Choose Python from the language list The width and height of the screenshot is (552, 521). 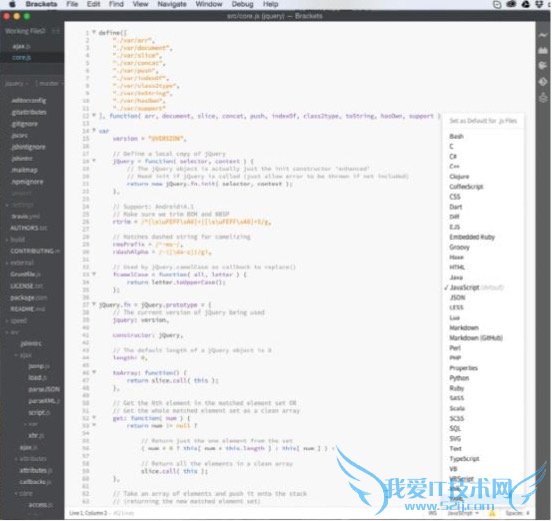coord(459,378)
